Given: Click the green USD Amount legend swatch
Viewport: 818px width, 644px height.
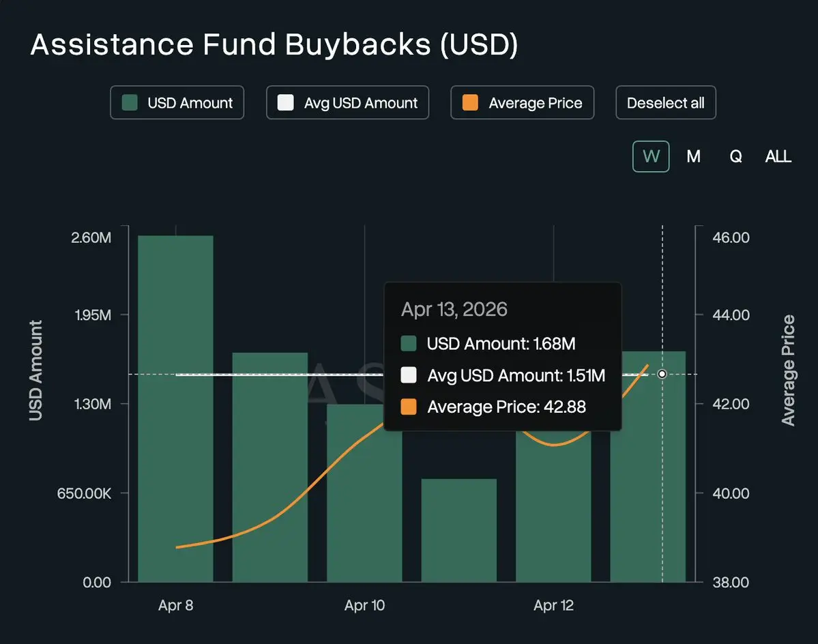Looking at the screenshot, I should 130,103.
